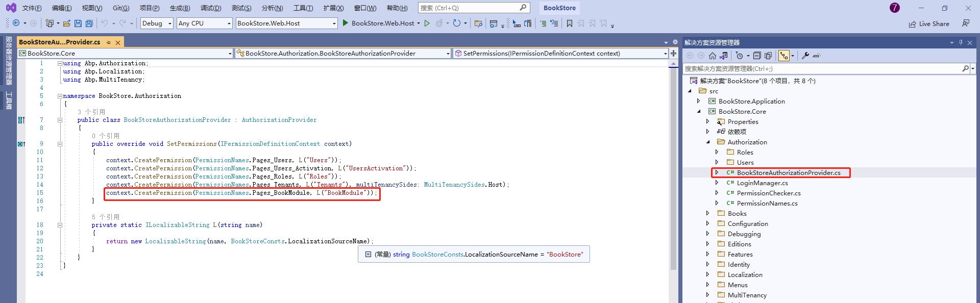Open the 工具(T) menu
Screen dimensions: 980x303
pyautogui.click(x=303, y=8)
